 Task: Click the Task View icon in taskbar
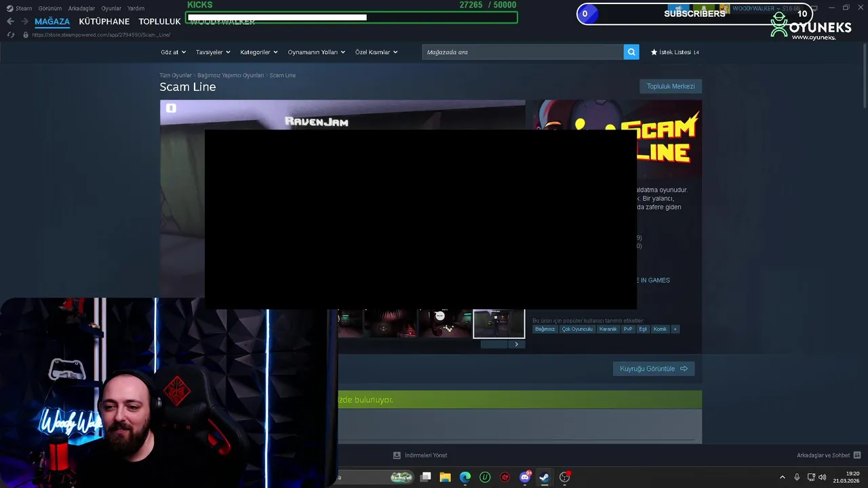pos(425,477)
